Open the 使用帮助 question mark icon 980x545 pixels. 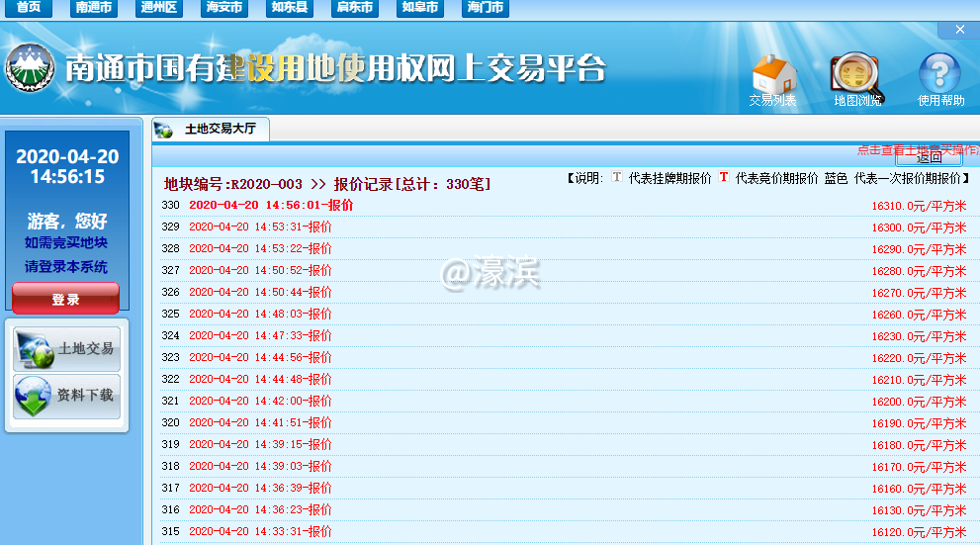coord(939,73)
